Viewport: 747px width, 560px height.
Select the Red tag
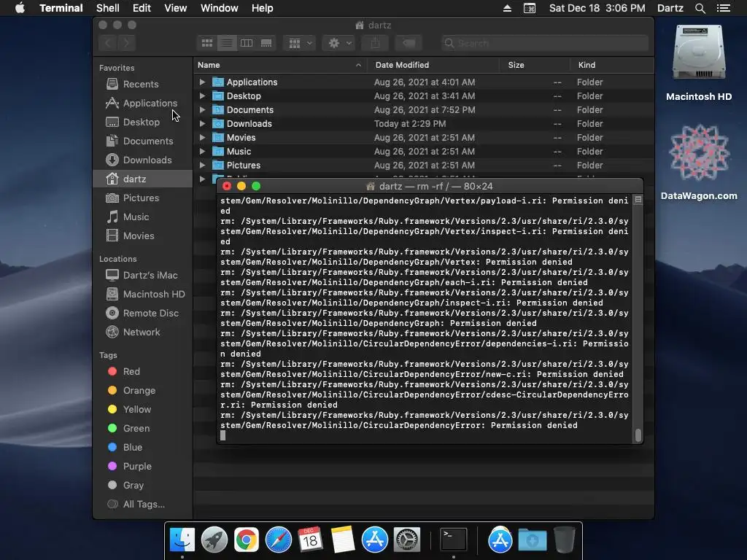(x=142, y=371)
